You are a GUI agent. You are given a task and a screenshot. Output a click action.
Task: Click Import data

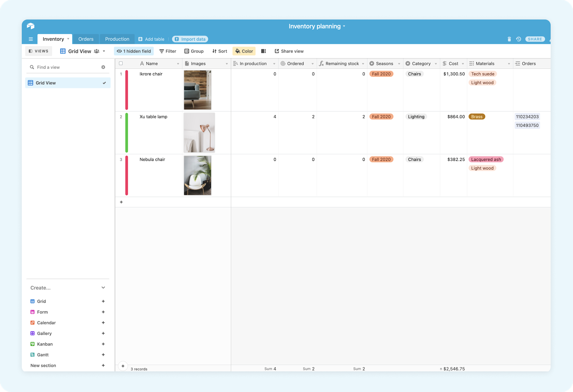pyautogui.click(x=190, y=39)
